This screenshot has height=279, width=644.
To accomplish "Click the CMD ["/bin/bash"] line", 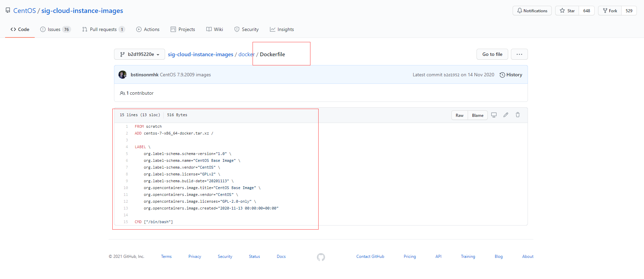I will point(154,222).
